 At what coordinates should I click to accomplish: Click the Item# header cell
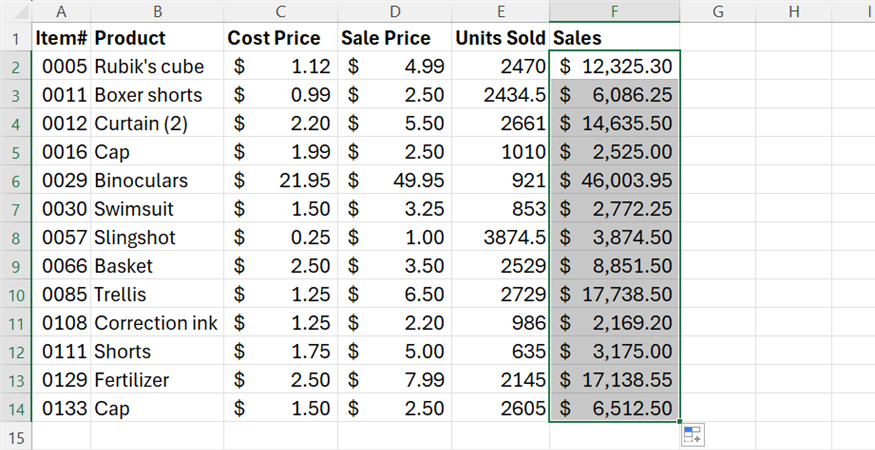coord(61,37)
